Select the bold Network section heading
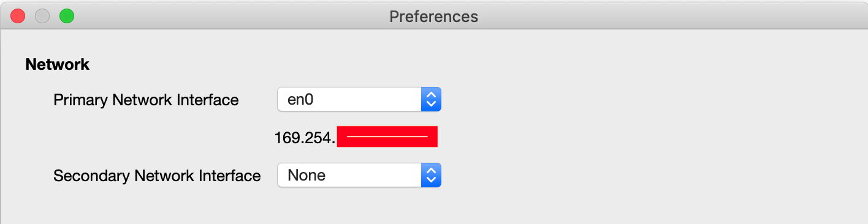The image size is (868, 224). point(58,64)
